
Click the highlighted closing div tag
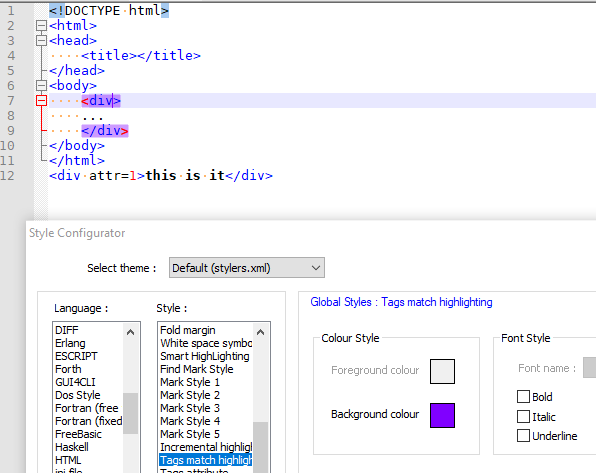[x=105, y=130]
